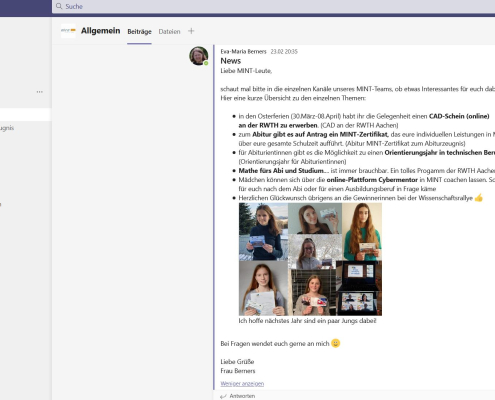Click the smiley emoji after 'an mich'

click(x=336, y=343)
